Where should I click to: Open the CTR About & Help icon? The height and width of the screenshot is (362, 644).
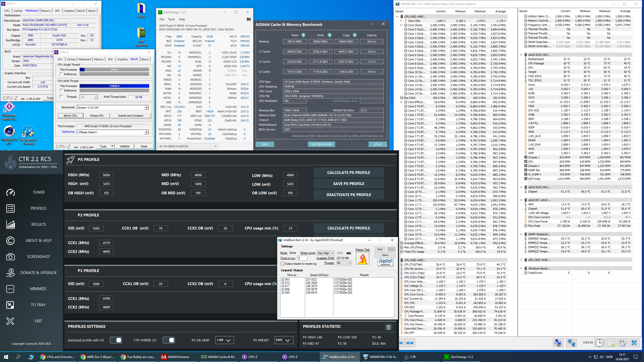pos(10,241)
